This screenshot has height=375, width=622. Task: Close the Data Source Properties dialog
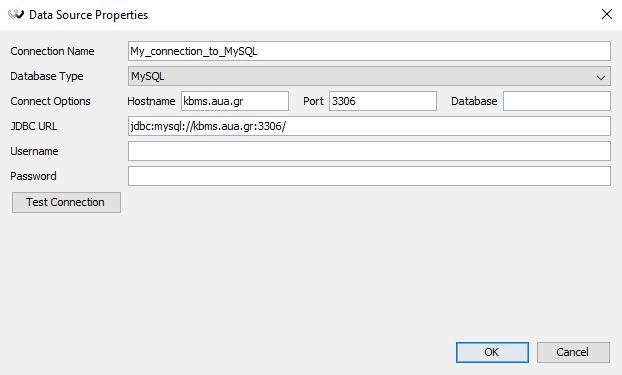click(x=607, y=14)
